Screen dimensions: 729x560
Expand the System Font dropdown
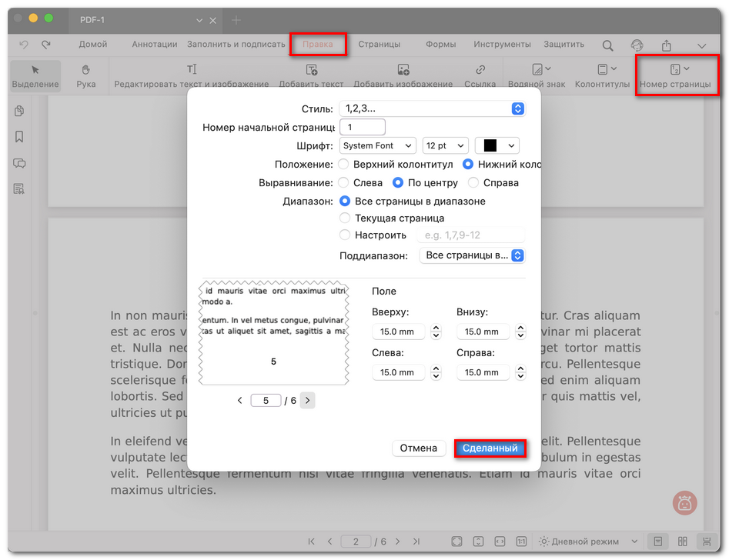pyautogui.click(x=377, y=145)
